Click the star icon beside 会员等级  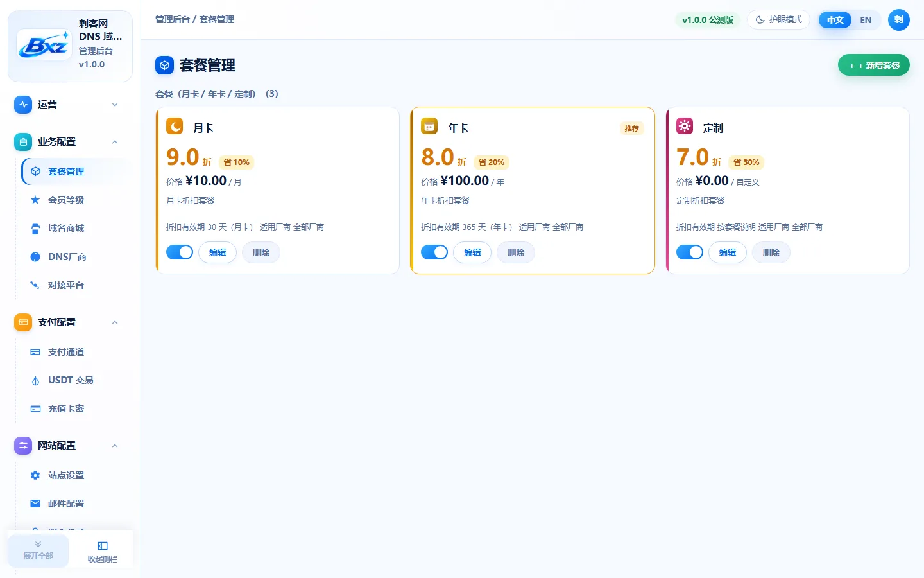pos(35,200)
